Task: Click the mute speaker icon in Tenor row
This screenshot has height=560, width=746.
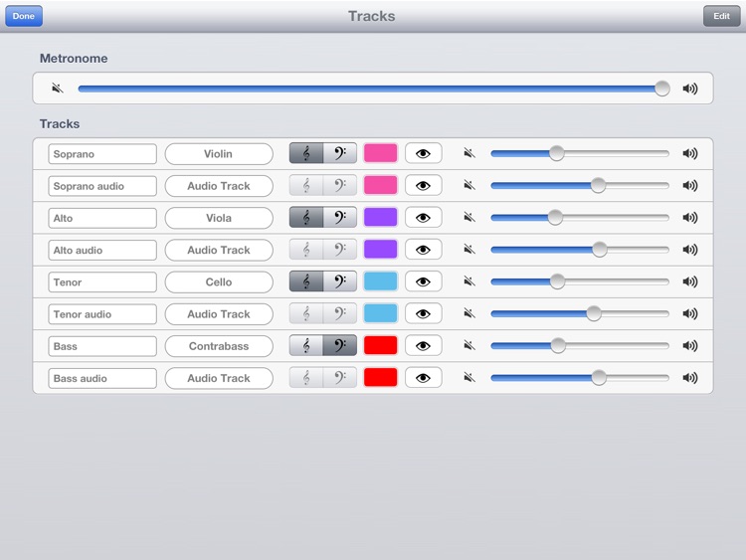Action: coord(469,281)
